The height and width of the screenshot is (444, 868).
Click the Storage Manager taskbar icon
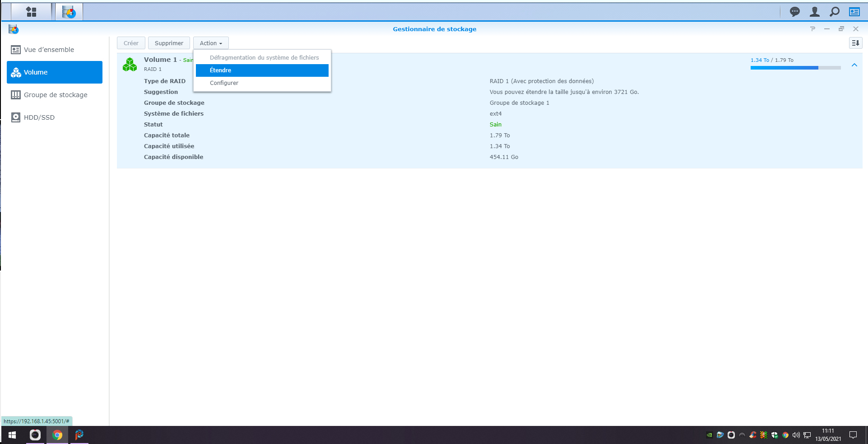(x=69, y=12)
